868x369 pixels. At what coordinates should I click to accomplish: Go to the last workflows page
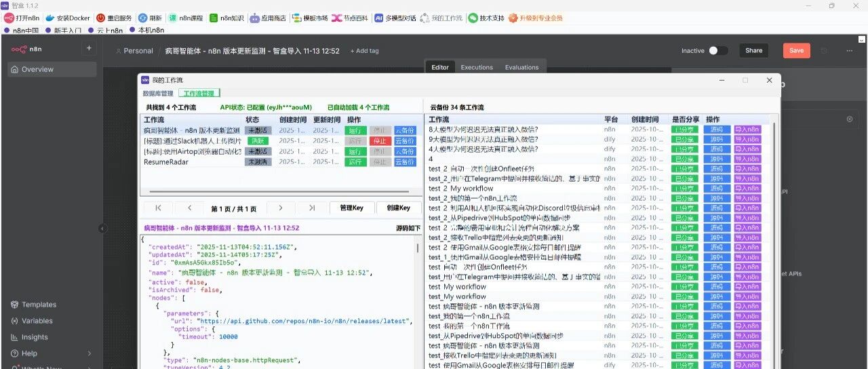click(x=312, y=208)
